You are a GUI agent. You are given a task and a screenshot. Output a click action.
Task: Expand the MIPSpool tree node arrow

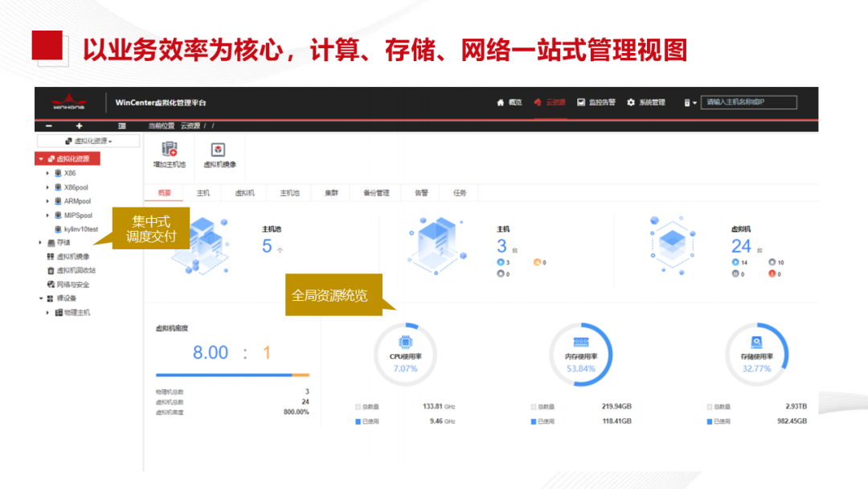47,216
